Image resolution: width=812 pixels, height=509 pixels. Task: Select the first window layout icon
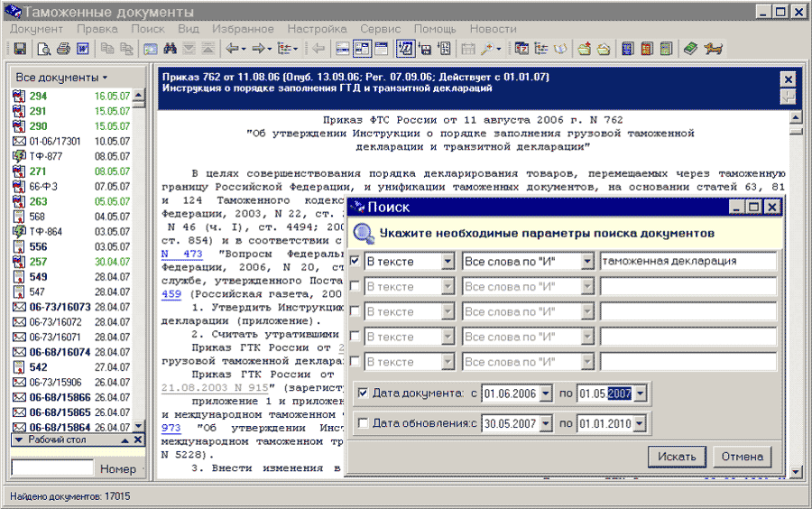pos(343,49)
